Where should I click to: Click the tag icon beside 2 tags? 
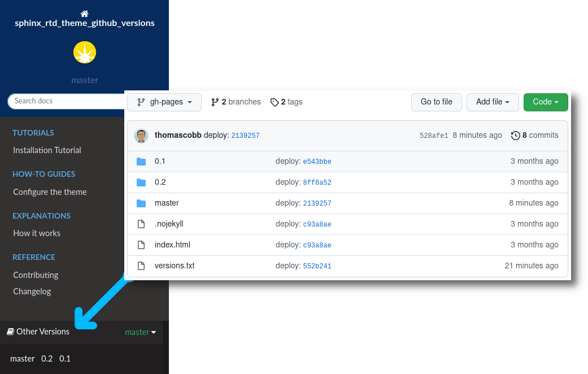click(275, 102)
